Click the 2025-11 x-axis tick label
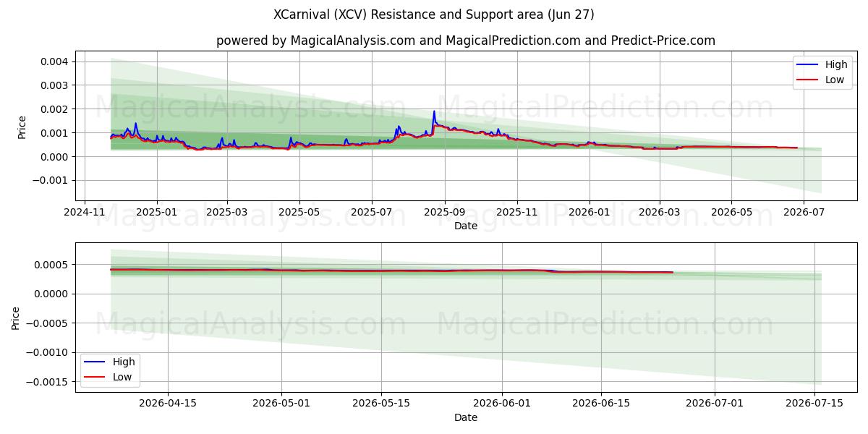868x434 pixels. (x=517, y=213)
